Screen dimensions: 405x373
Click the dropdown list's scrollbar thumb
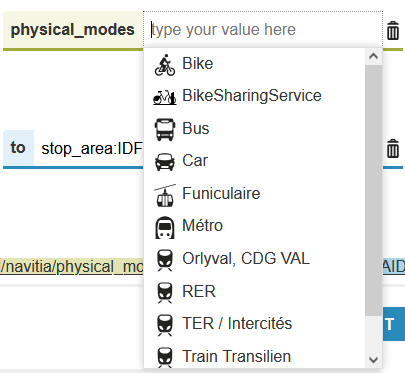[373, 190]
